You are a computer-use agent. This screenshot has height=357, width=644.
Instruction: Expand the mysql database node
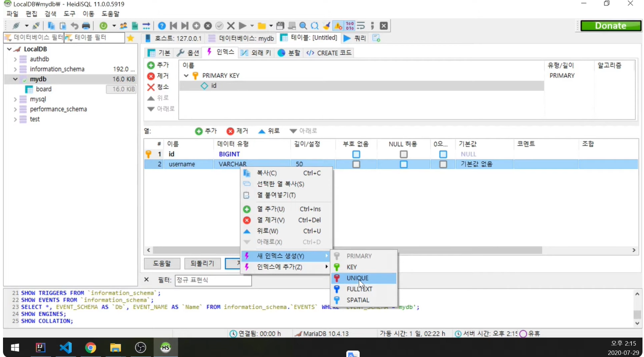point(15,99)
